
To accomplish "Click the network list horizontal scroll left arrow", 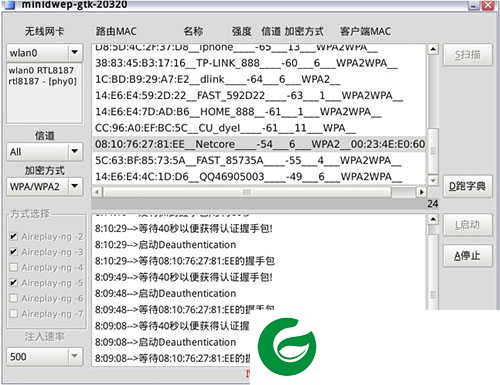I will click(97, 192).
